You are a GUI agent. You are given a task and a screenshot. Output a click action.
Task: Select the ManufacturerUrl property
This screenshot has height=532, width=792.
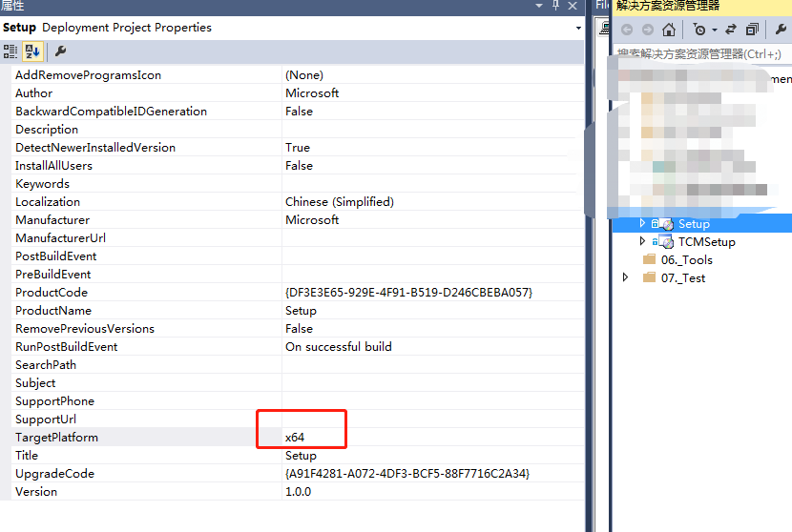point(61,238)
